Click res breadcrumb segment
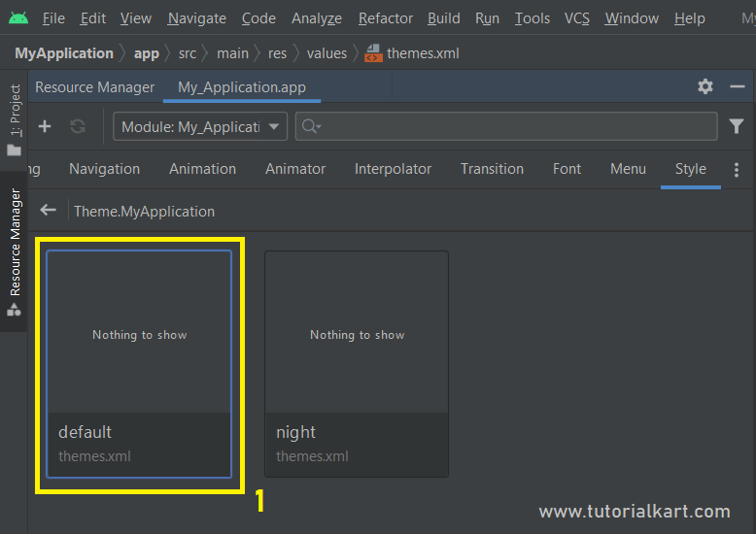The image size is (756, 534). click(277, 53)
